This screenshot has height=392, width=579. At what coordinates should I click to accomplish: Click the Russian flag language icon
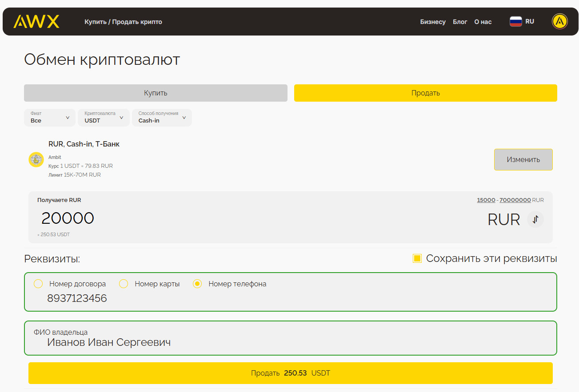(x=515, y=21)
